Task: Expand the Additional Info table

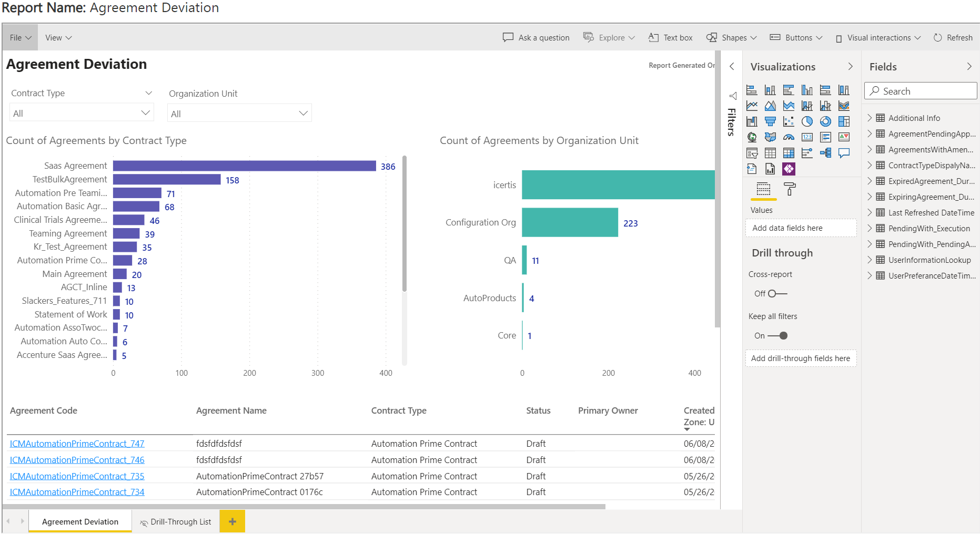Action: tap(870, 118)
